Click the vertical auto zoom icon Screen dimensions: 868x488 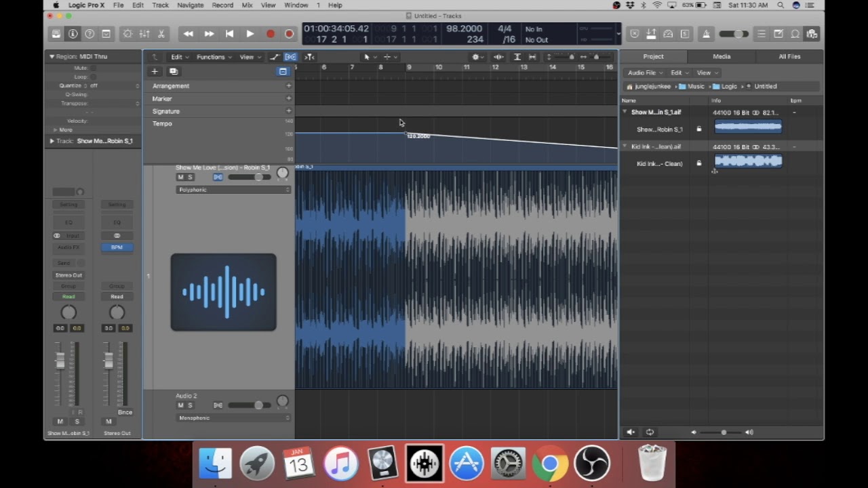tap(517, 57)
